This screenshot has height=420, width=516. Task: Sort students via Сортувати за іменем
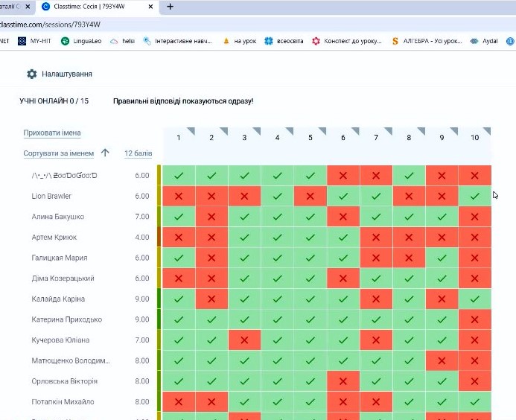click(59, 153)
